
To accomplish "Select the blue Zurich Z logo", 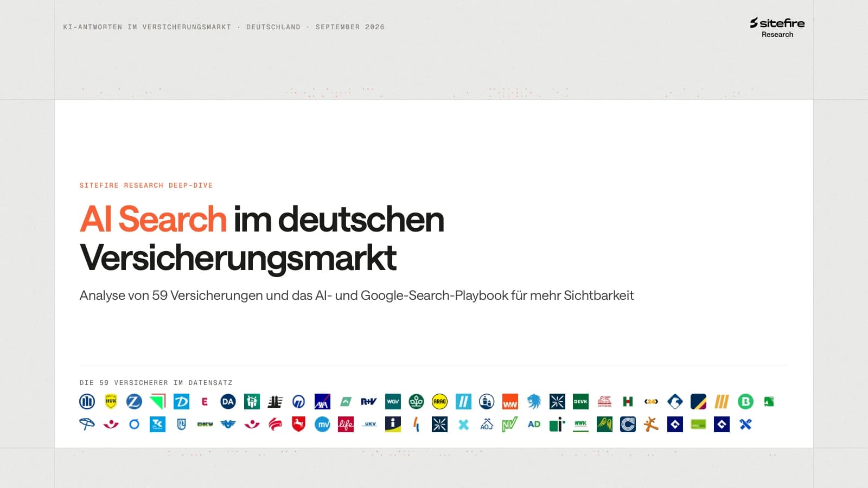I will [134, 401].
